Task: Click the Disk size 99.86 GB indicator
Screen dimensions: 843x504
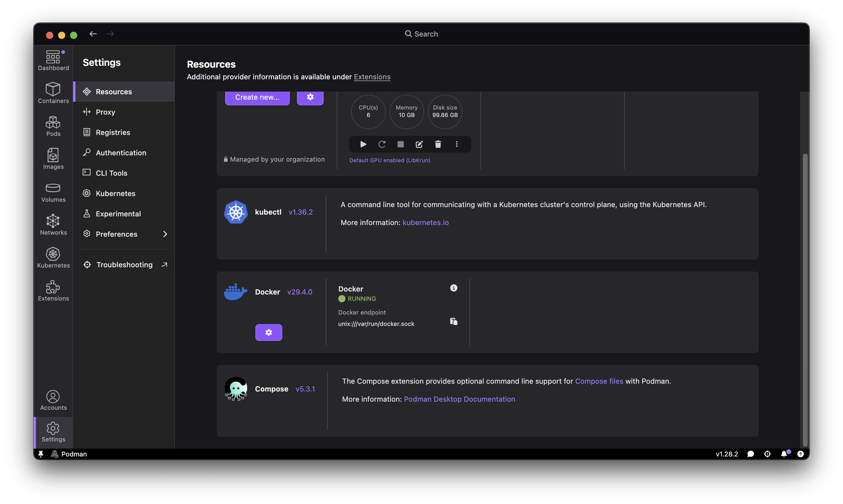Action: coord(445,111)
